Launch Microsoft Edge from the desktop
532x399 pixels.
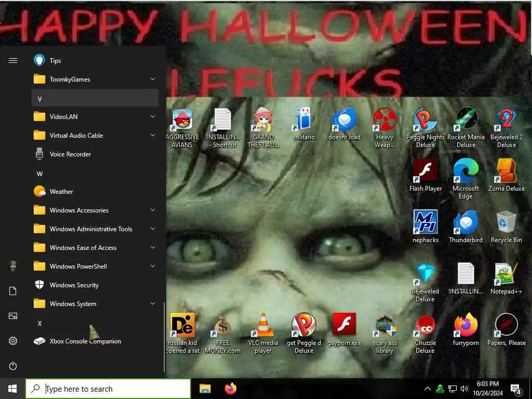(x=466, y=179)
